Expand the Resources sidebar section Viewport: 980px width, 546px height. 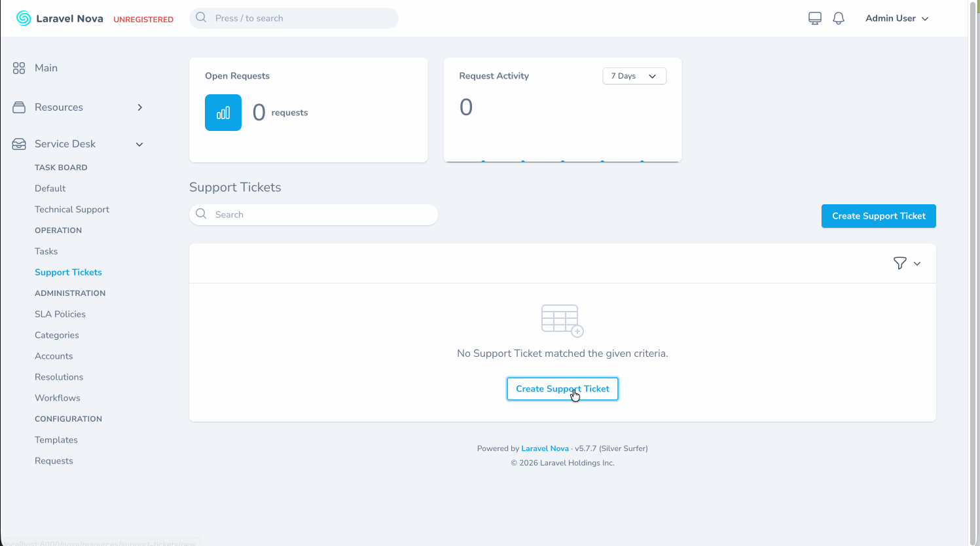click(139, 107)
